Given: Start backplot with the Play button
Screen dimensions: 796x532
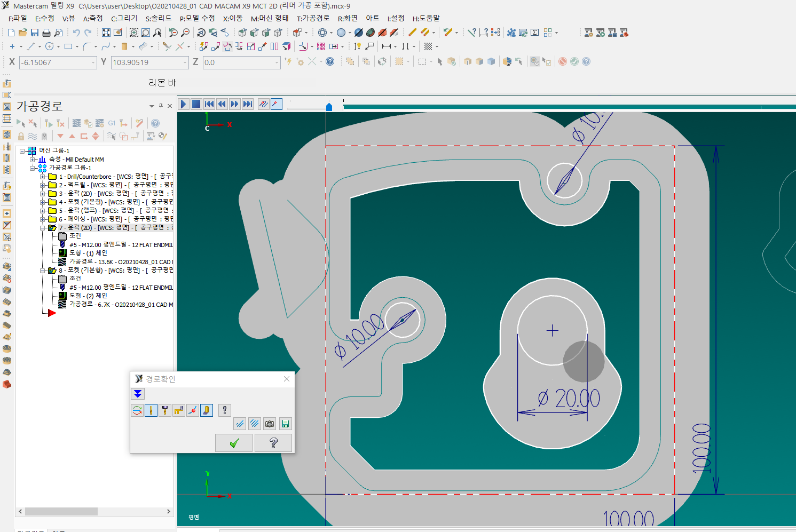Looking at the screenshot, I should pos(183,104).
